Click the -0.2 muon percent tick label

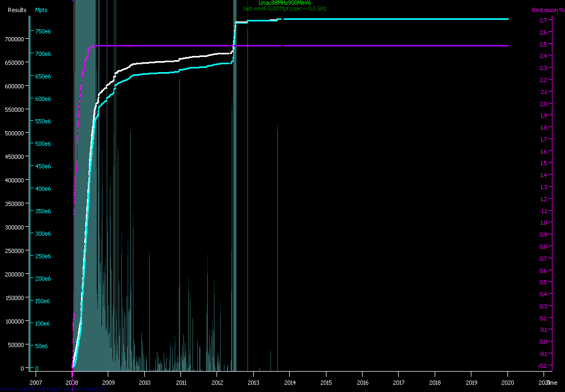[x=542, y=366]
